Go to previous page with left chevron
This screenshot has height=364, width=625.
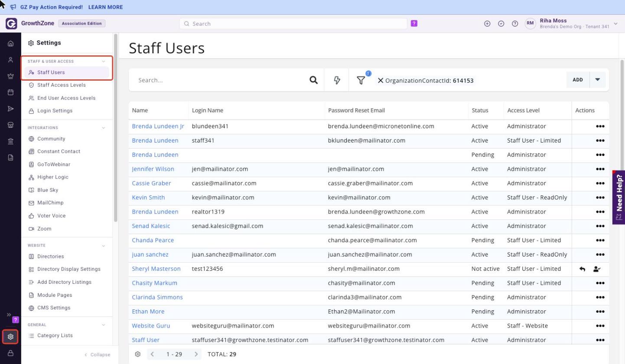coord(152,354)
